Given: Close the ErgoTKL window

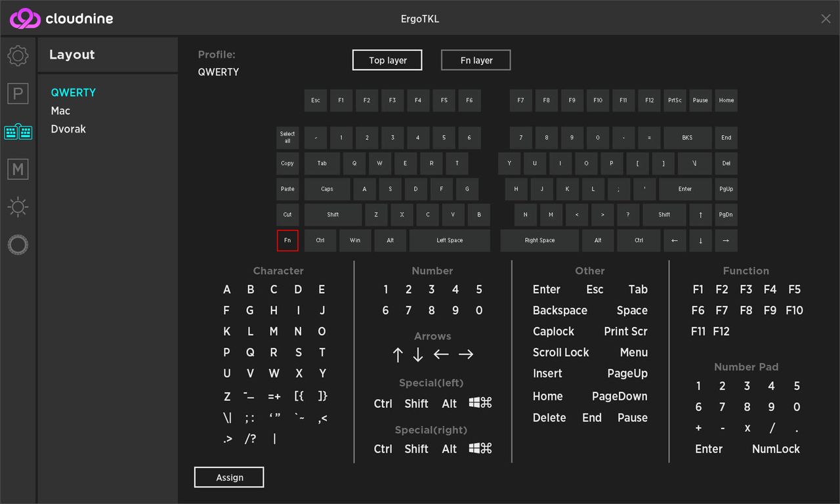Looking at the screenshot, I should [x=826, y=19].
